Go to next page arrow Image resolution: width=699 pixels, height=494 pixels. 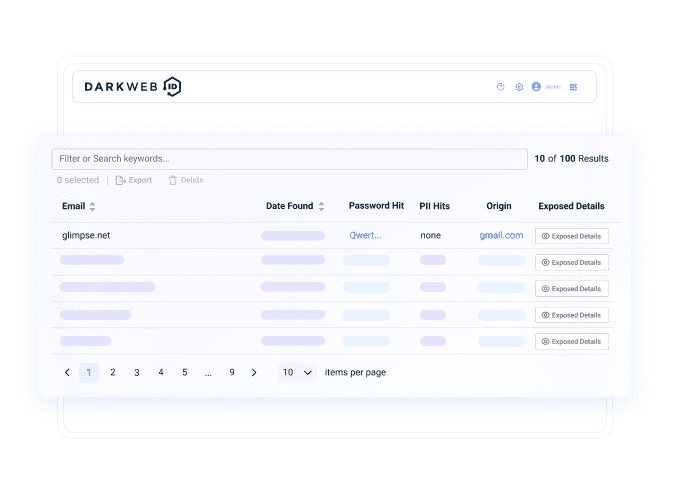[x=254, y=372]
